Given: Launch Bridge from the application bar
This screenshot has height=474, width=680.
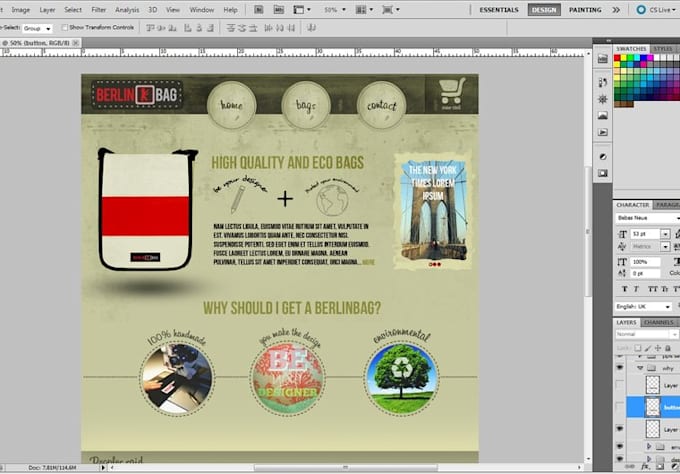Looking at the screenshot, I should [x=258, y=10].
